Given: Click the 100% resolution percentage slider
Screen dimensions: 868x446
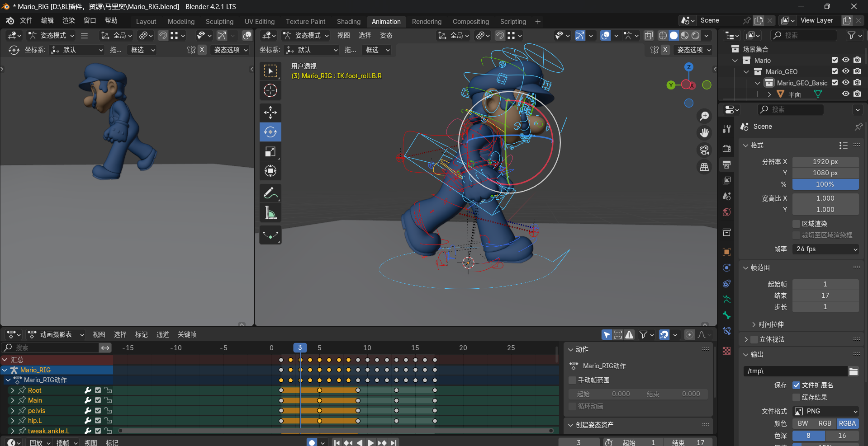Looking at the screenshot, I should (825, 184).
